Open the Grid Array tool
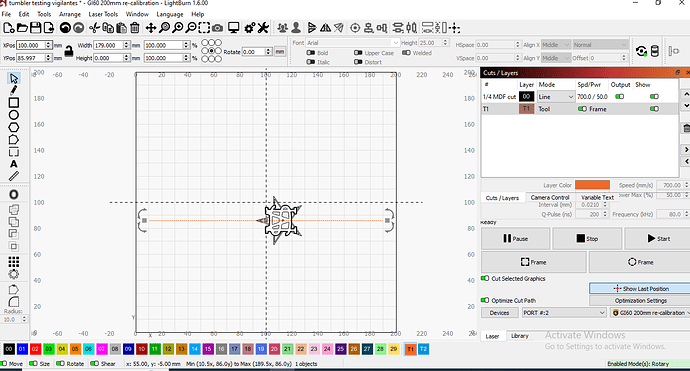 [14, 262]
